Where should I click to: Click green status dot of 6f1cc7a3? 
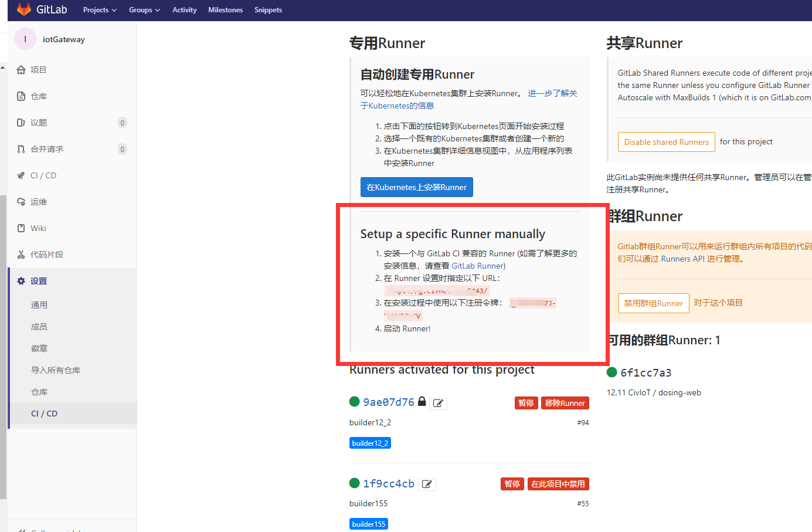tap(611, 372)
